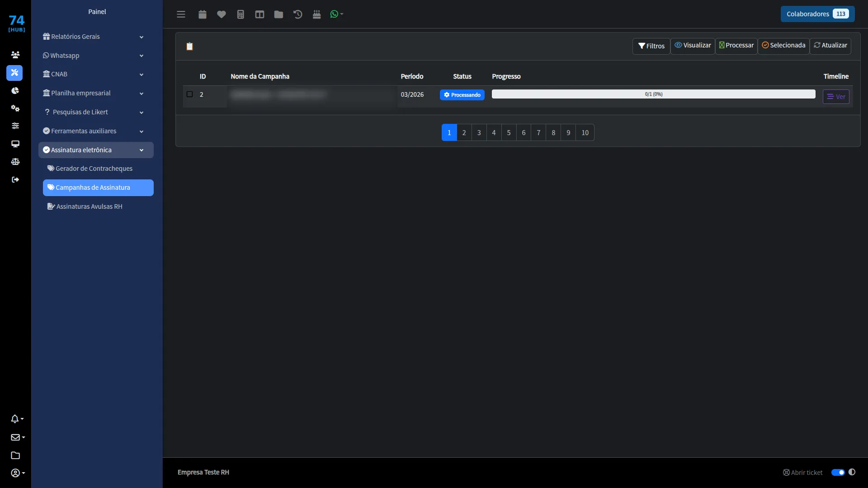This screenshot has width=868, height=488.
Task: Open the gears settings sidebar icon
Action: coord(15,108)
